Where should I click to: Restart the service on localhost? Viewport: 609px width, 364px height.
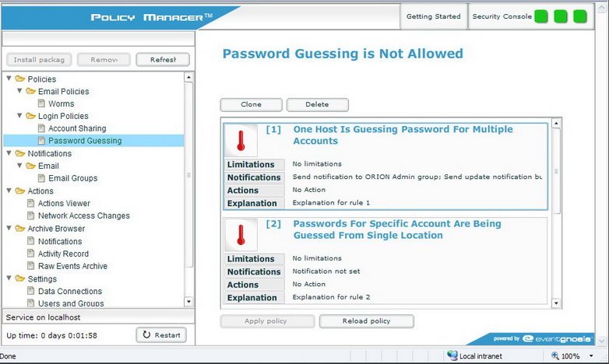click(161, 335)
